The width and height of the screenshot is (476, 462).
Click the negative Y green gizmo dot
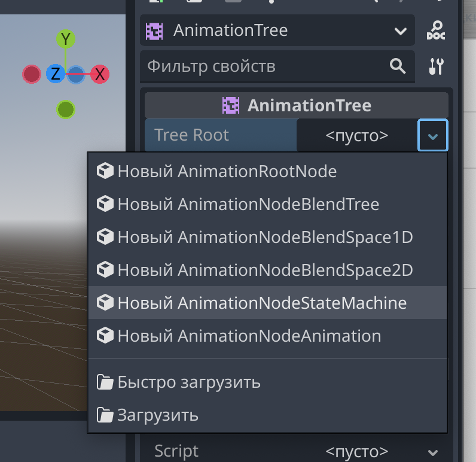coord(66,110)
